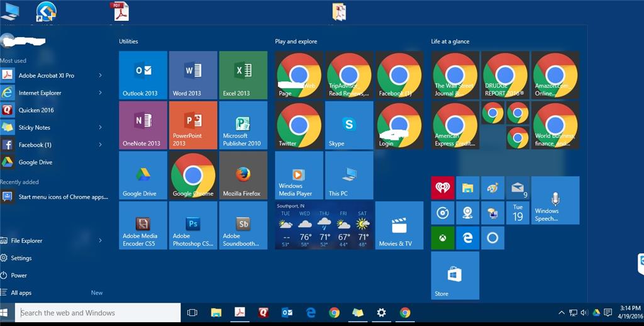This screenshot has width=644, height=326.
Task: Open the Mail tile showing 9
Action: coord(518,188)
